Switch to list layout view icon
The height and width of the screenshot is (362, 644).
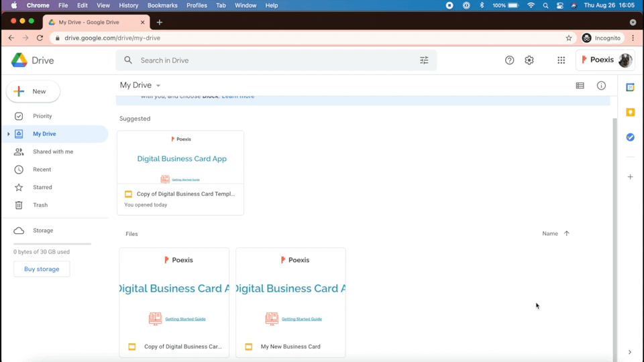(580, 85)
